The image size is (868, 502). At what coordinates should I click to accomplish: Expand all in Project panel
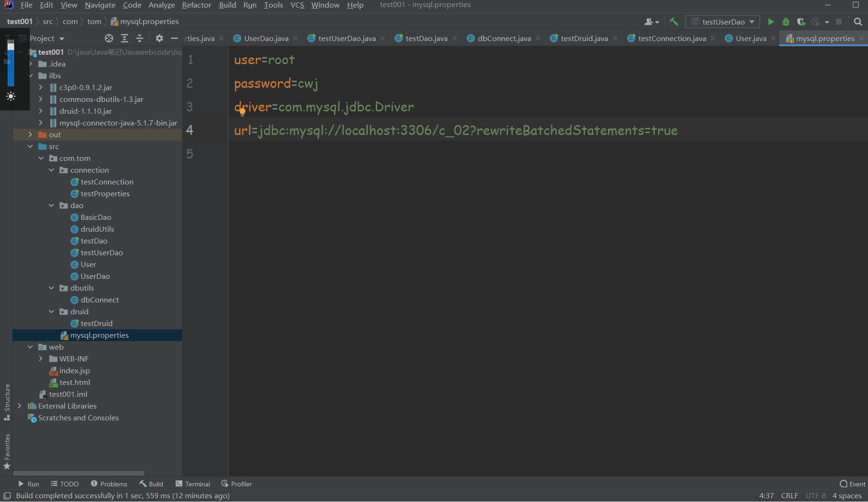point(125,38)
